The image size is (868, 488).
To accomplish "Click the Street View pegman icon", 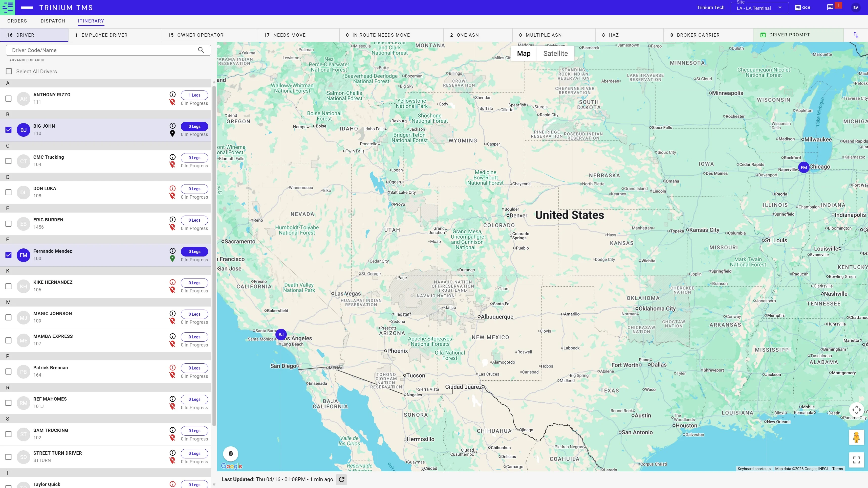I will pyautogui.click(x=856, y=437).
